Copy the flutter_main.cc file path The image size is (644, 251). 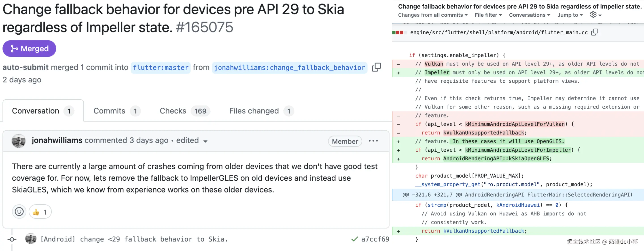pos(595,32)
